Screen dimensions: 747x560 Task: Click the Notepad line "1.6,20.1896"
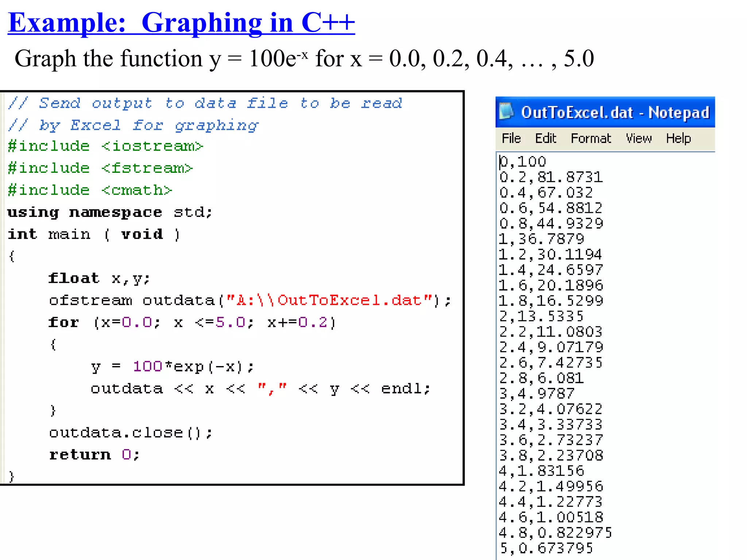click(x=551, y=286)
